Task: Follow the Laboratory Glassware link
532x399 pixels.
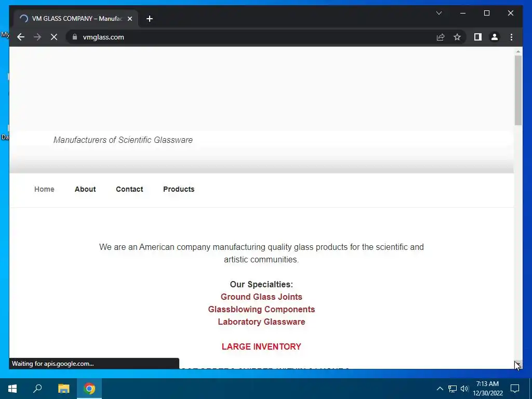Action: click(x=261, y=322)
